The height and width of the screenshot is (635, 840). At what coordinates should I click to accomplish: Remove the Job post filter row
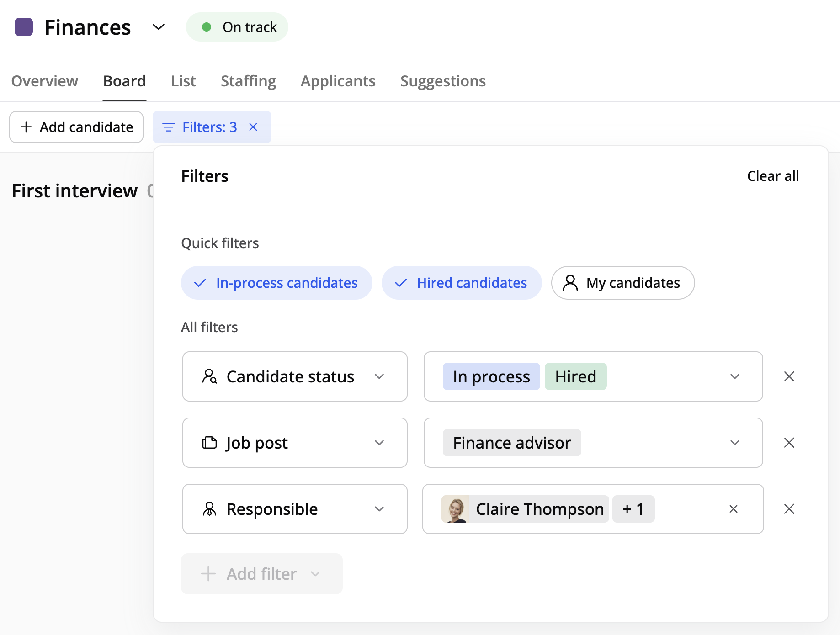click(x=789, y=443)
